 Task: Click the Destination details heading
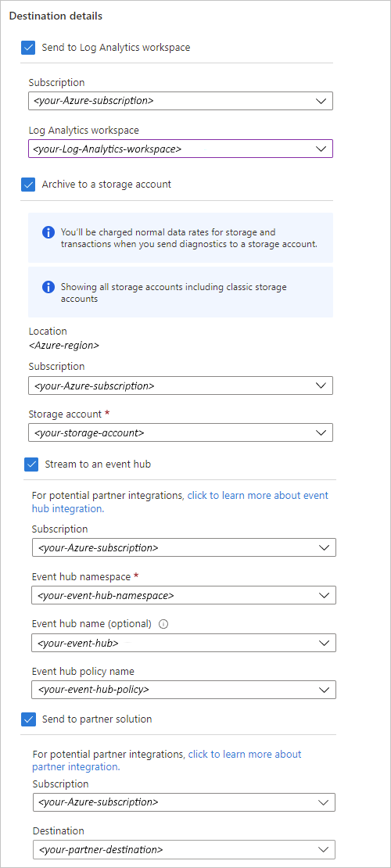tap(56, 16)
